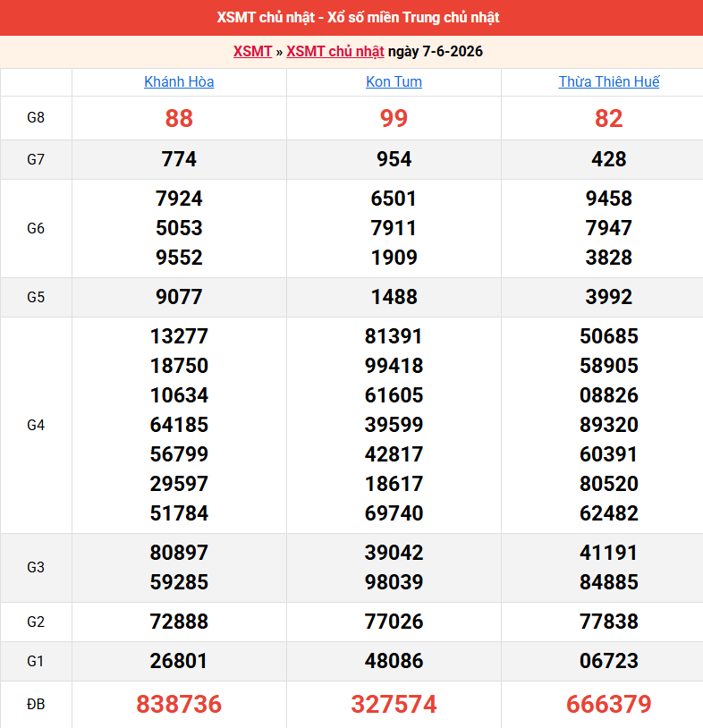Select G4 number 69740
This screenshot has width=703, height=728.
point(394,513)
